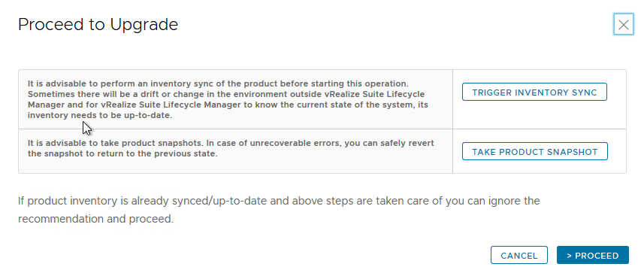Click the 'Proceed to Upgrade' dialog title

coord(98,25)
